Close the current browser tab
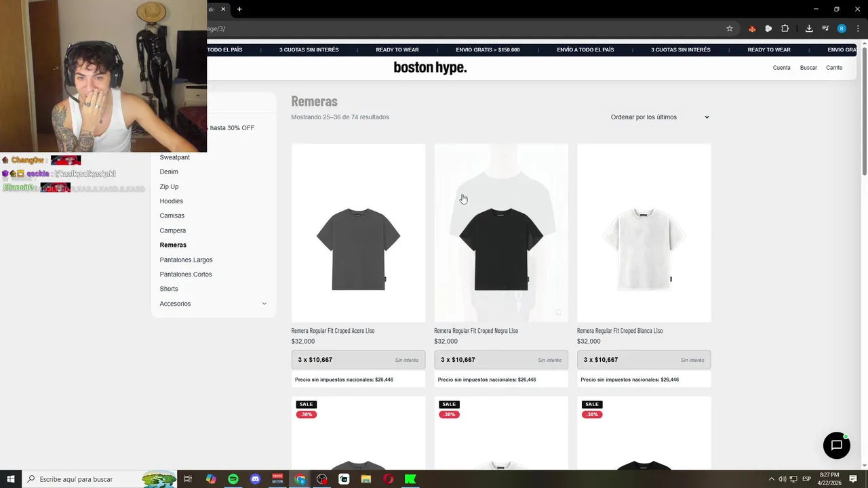Screen dimensions: 868x488 [222, 9]
